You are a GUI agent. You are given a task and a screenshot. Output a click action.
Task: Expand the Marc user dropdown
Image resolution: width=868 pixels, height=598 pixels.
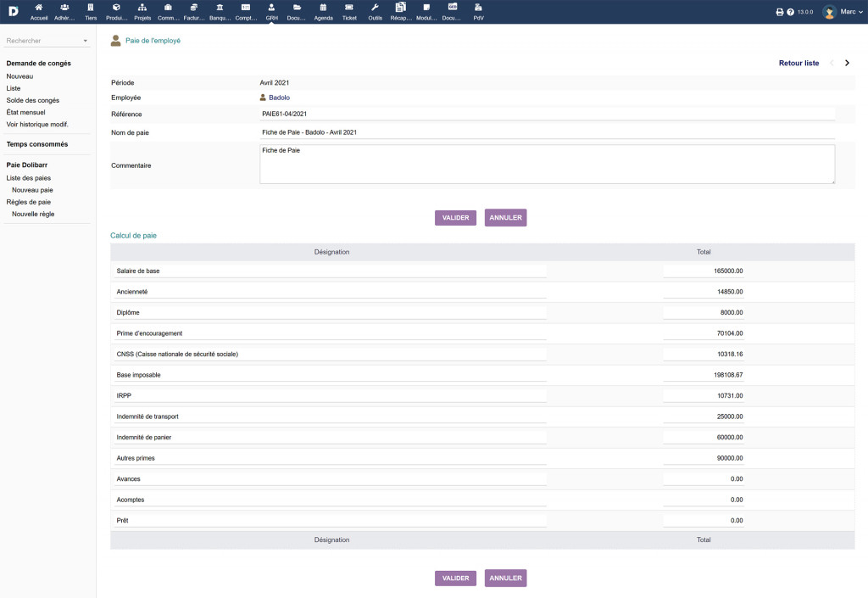pyautogui.click(x=843, y=12)
